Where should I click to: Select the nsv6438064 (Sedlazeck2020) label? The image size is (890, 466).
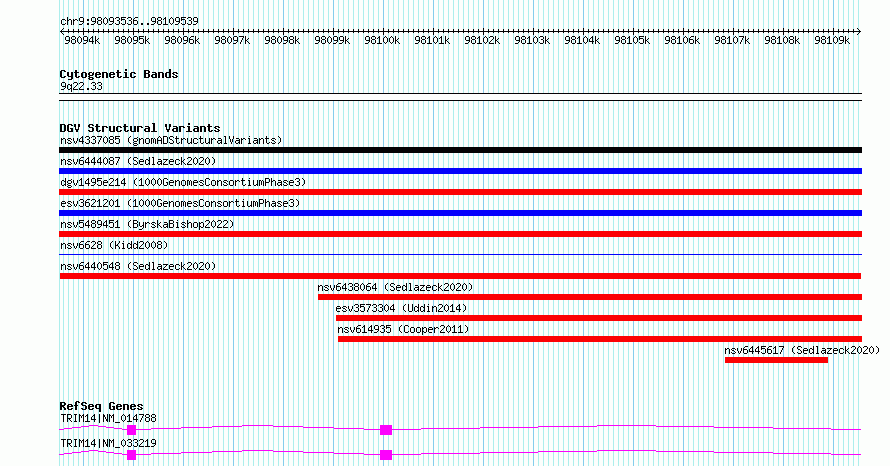pos(395,287)
